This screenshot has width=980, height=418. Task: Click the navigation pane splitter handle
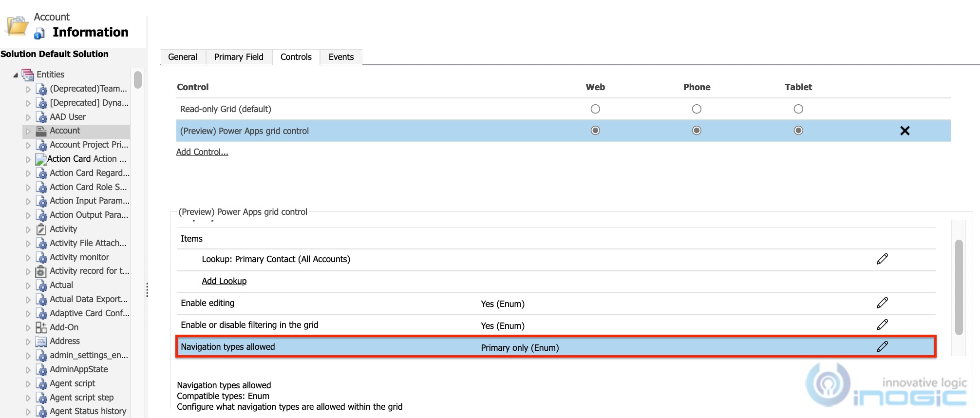coord(147,290)
